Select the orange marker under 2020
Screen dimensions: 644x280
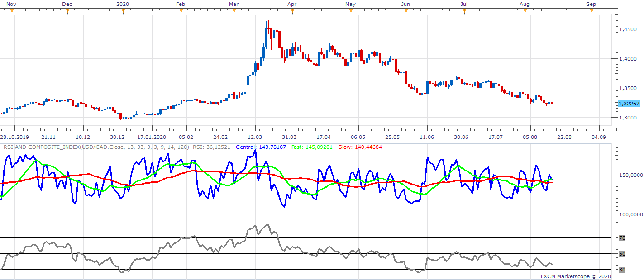coord(123,10)
